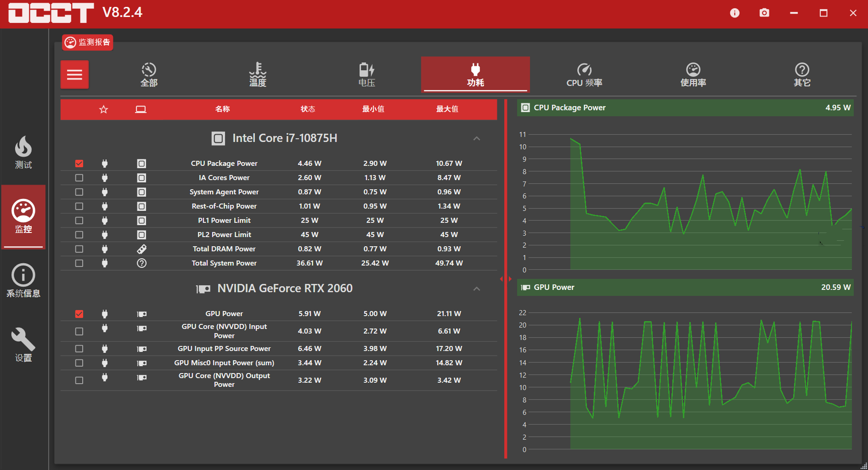868x470 pixels.
Task: Click the 监测报告 monitoring report button
Action: (x=88, y=42)
